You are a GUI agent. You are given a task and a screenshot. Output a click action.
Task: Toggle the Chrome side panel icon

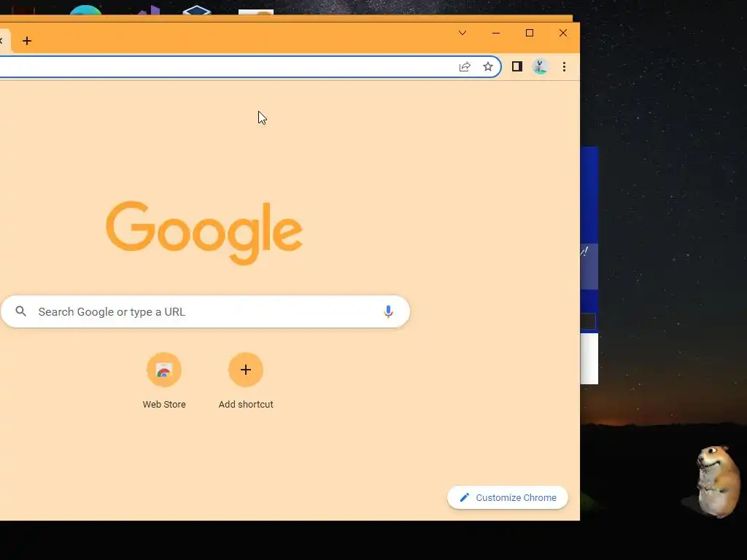pos(517,66)
